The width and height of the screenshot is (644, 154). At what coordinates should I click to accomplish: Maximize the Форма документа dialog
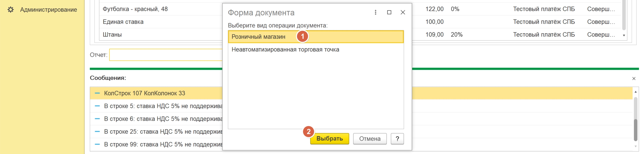[389, 12]
